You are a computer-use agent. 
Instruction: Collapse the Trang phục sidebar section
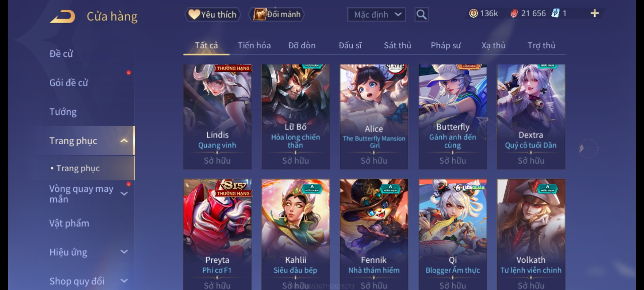(x=124, y=141)
